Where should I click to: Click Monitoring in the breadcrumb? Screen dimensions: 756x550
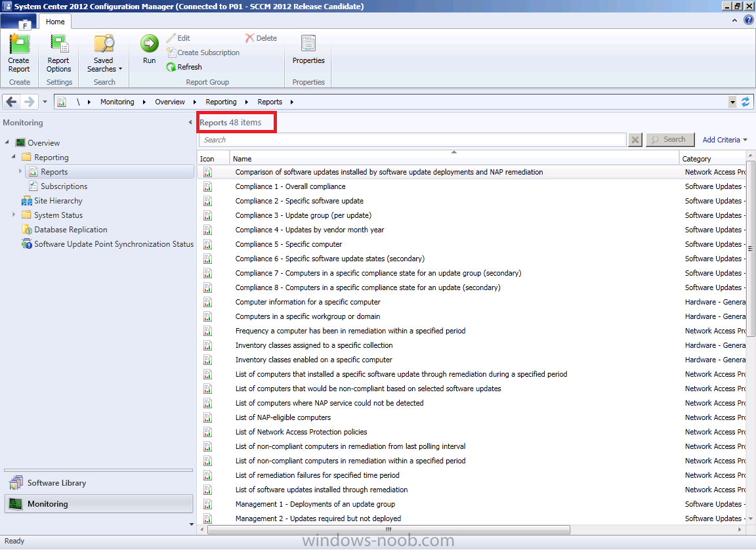pyautogui.click(x=117, y=102)
